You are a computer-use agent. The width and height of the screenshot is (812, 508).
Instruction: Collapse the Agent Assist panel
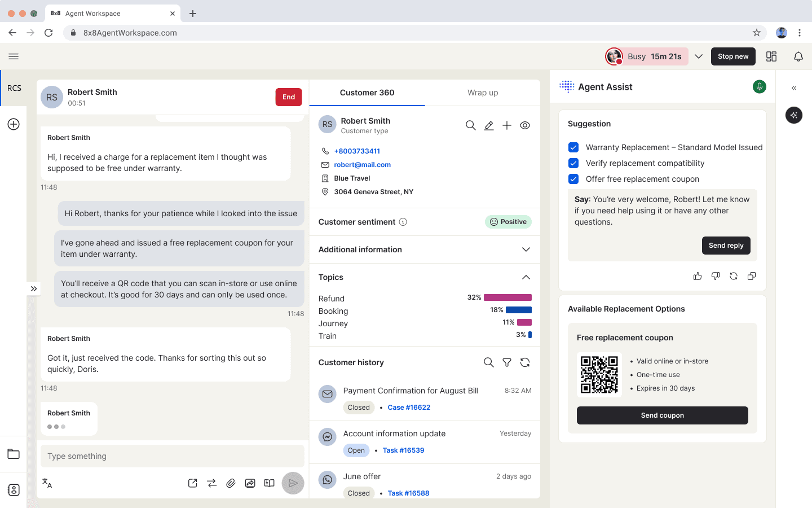(x=794, y=88)
